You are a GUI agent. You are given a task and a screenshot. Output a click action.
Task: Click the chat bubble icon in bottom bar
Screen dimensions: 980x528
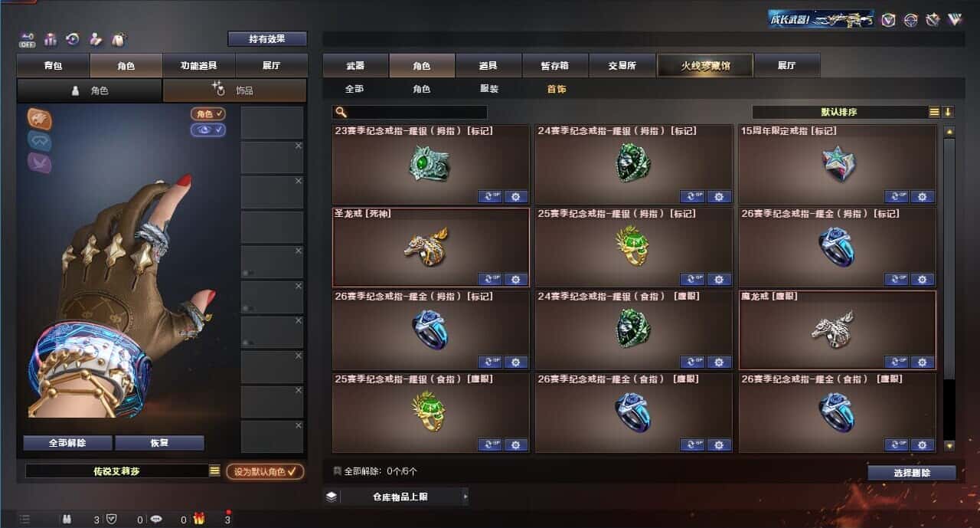(156, 520)
